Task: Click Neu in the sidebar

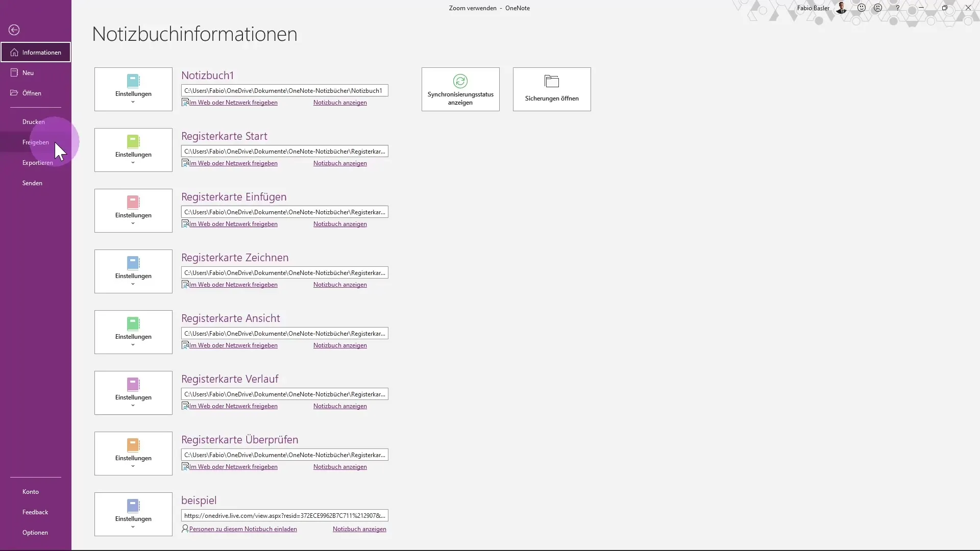Action: [x=28, y=73]
